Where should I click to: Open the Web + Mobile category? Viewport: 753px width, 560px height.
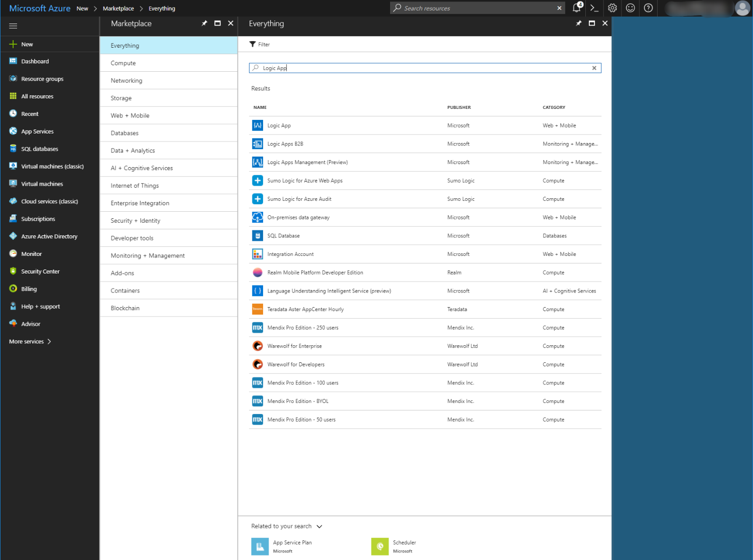[169, 115]
